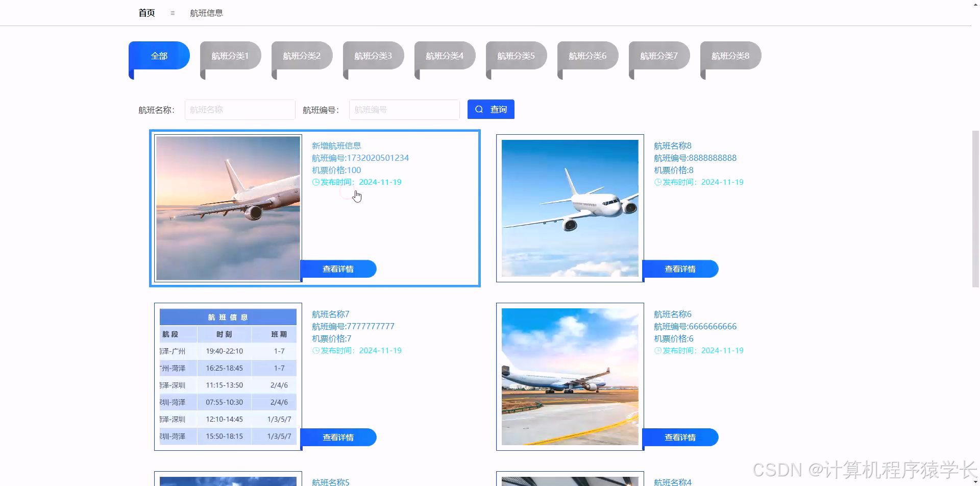This screenshot has height=486, width=980.
Task: Click flight number 航班编号:7777777777
Action: point(353,327)
